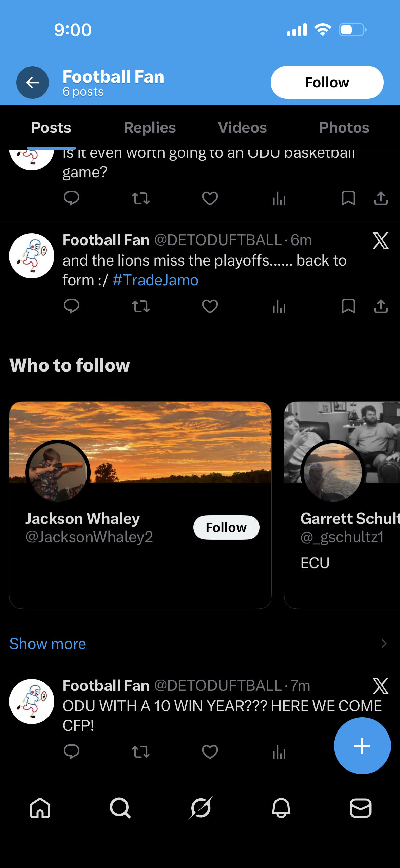Bookmark the lions playoffs post

click(348, 307)
